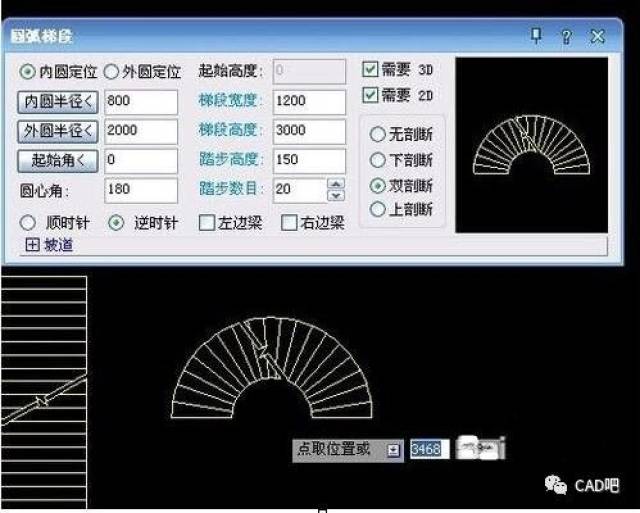640x513 pixels.
Task: Open the 点取位置或 prompt dropdown arrow
Action: pos(393,450)
